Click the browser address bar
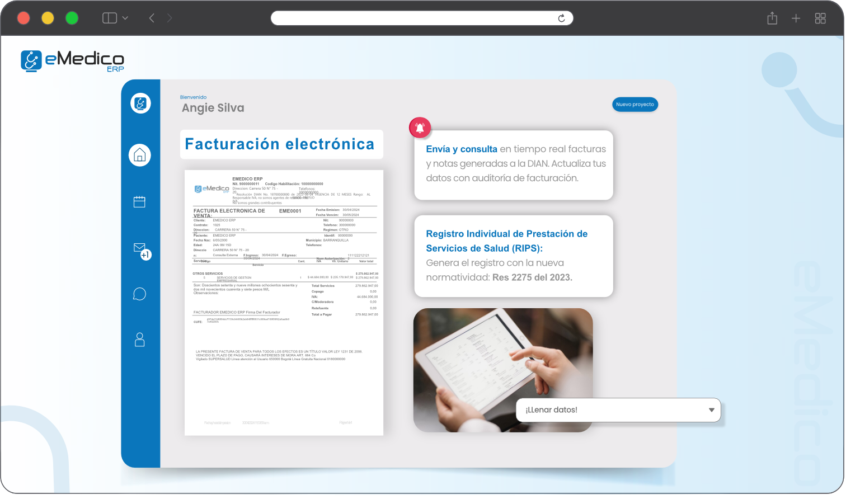 pos(422,18)
